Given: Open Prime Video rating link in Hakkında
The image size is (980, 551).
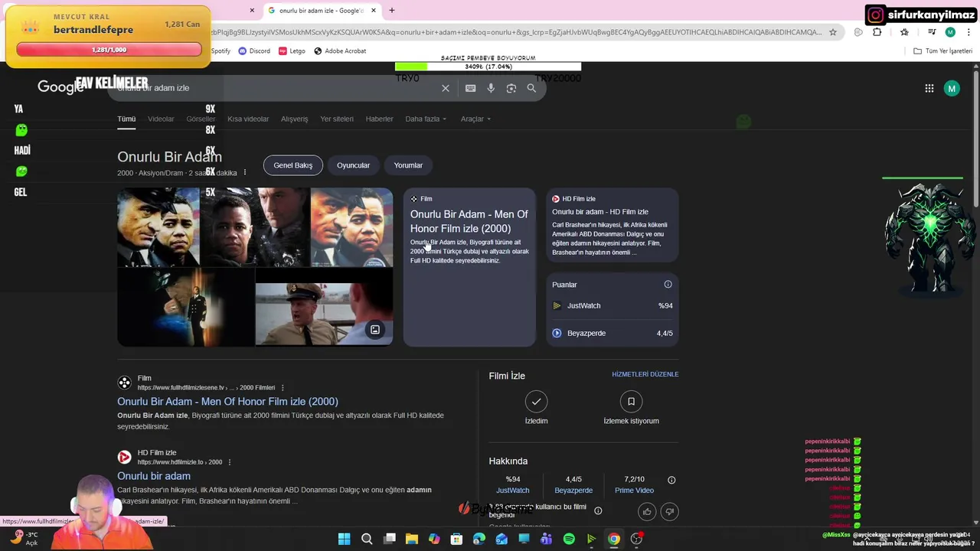Looking at the screenshot, I should tap(634, 491).
